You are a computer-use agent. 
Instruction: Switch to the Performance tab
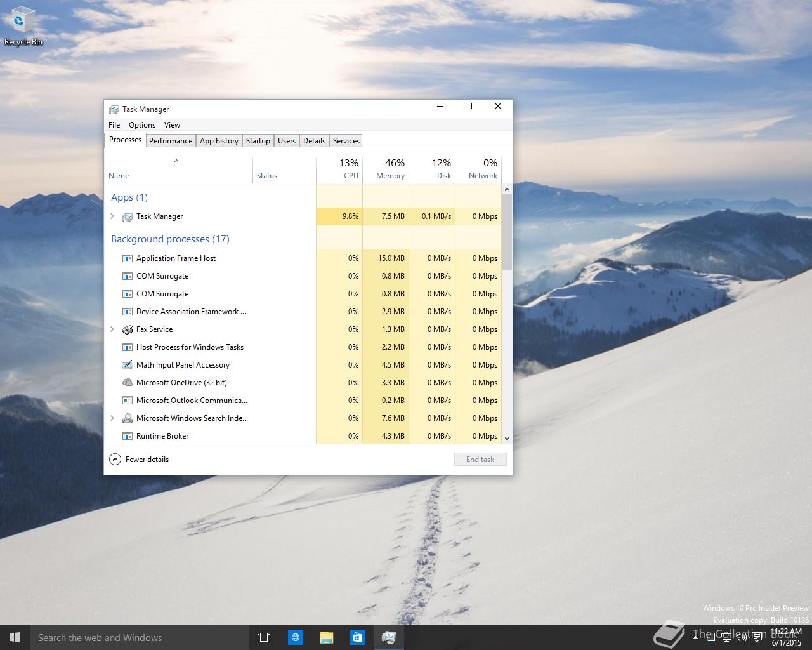171,141
